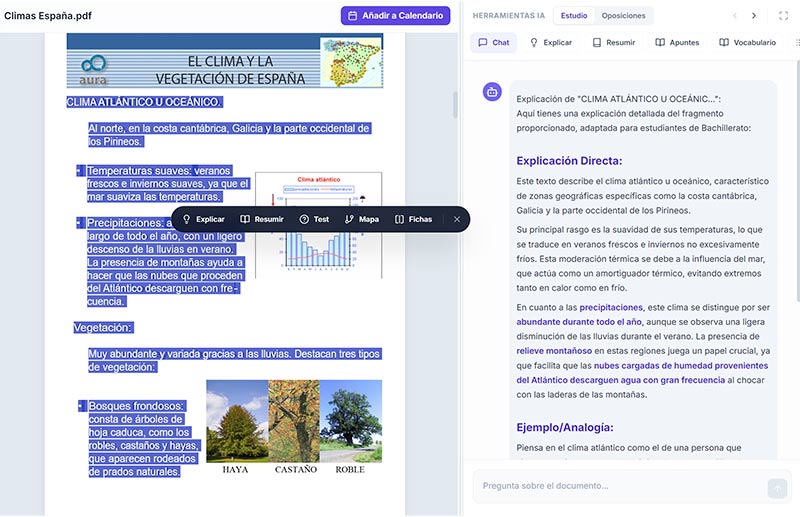Image resolution: width=800 pixels, height=517 pixels.
Task: Click the book icon next to Vocabulario
Action: point(723,42)
